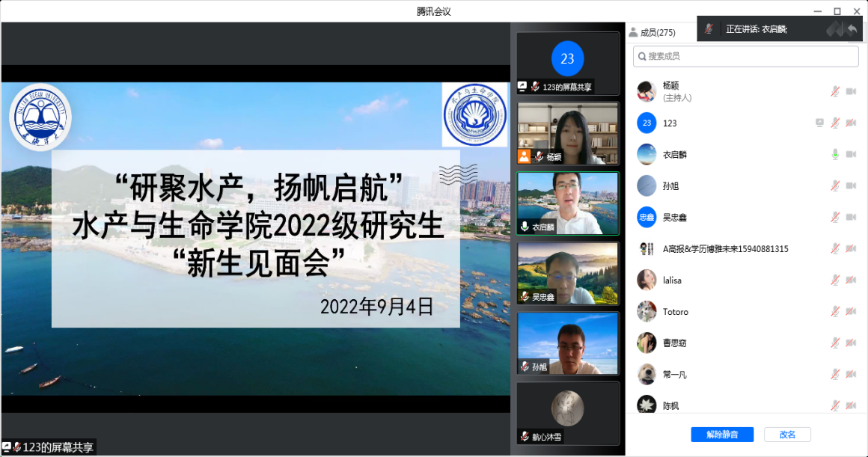Click the 搜索成员 search members field

tap(746, 56)
